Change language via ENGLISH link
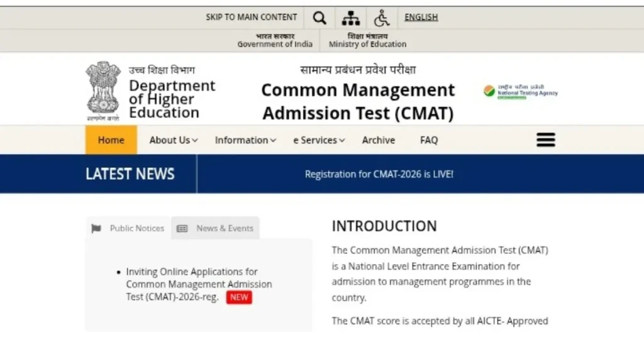This screenshot has height=337, width=644. click(421, 17)
